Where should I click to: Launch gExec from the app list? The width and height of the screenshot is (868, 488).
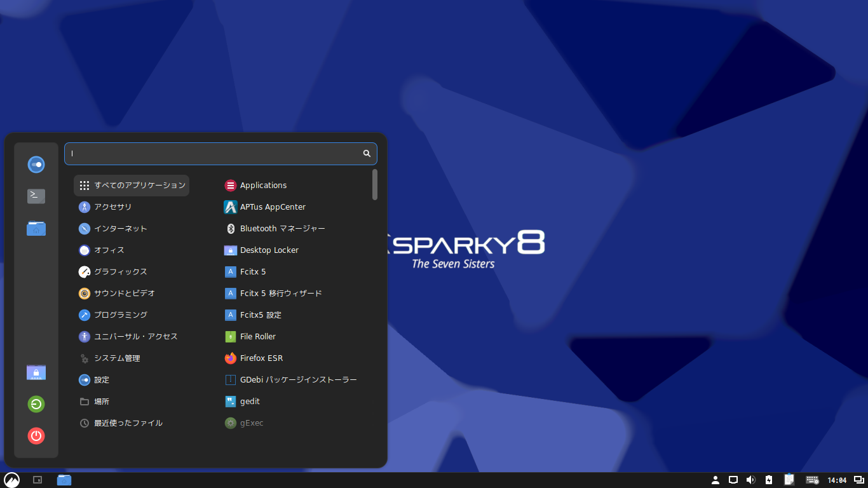[x=294, y=423]
